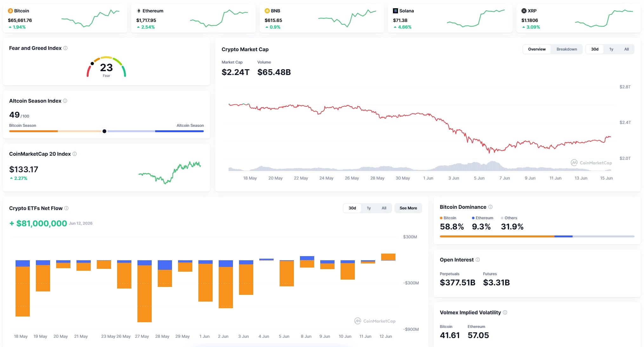Open Open Interest info icon
644x347 pixels.
pyautogui.click(x=478, y=260)
